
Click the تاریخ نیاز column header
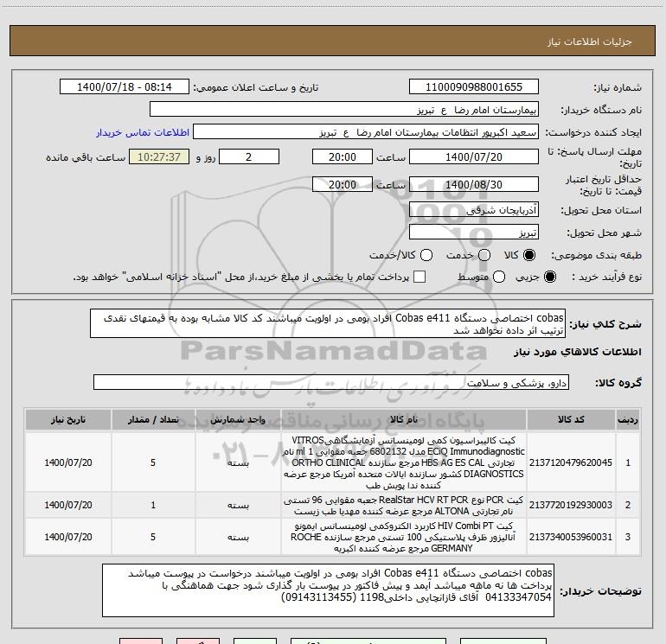coord(68,419)
